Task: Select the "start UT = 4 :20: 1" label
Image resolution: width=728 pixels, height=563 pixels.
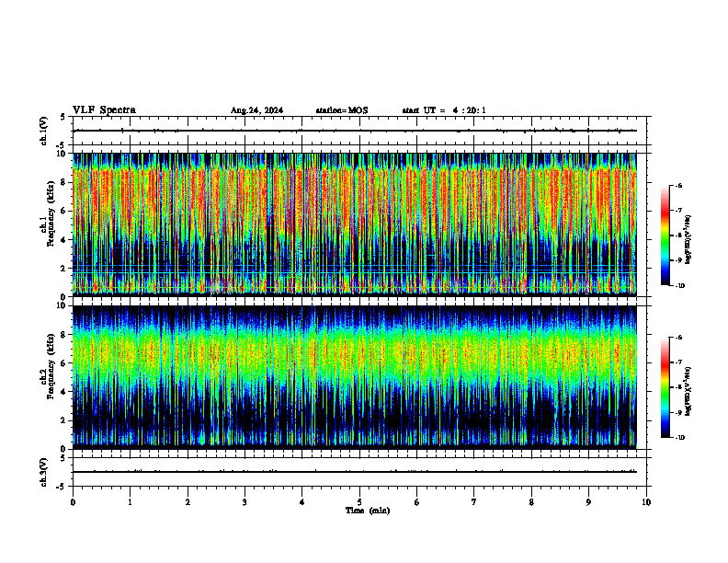Action: pos(444,110)
